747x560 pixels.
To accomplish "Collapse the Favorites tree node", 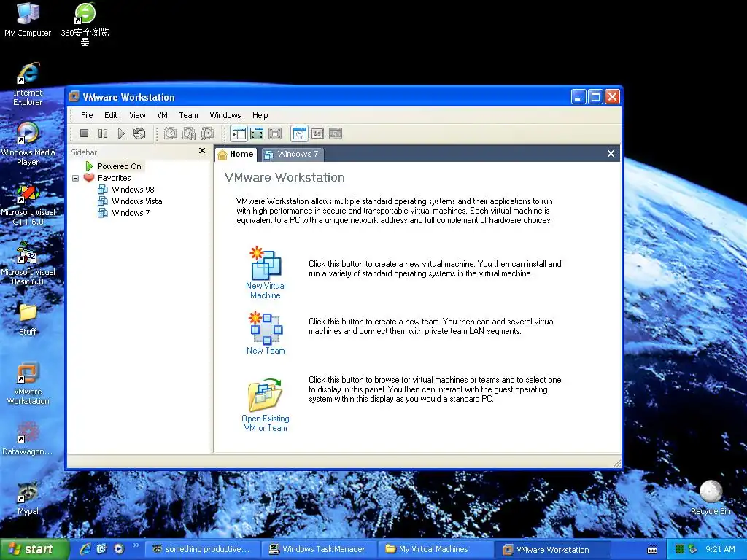I will pyautogui.click(x=75, y=178).
